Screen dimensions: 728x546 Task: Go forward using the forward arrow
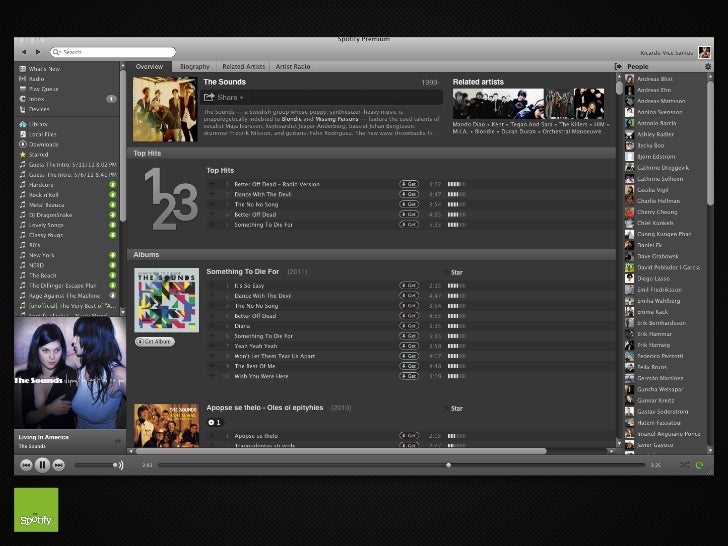coord(38,52)
